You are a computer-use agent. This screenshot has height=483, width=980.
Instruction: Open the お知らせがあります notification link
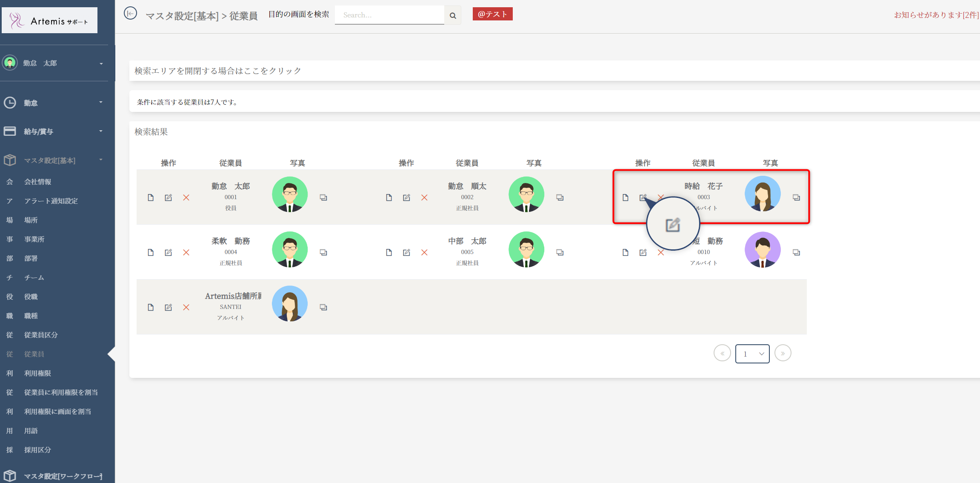[x=936, y=15]
